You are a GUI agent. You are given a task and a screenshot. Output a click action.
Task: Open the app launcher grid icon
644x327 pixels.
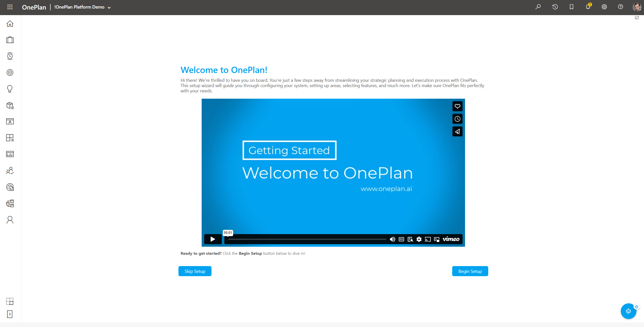10,7
